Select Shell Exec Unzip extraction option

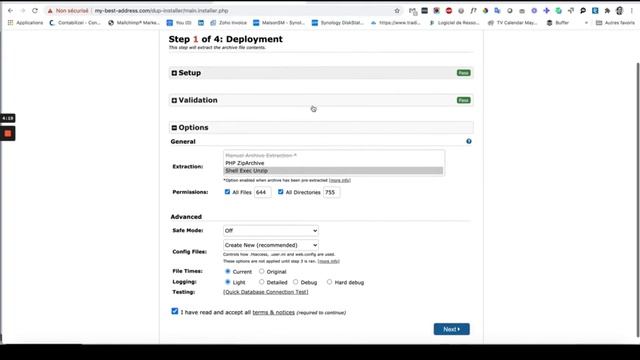tap(333, 171)
